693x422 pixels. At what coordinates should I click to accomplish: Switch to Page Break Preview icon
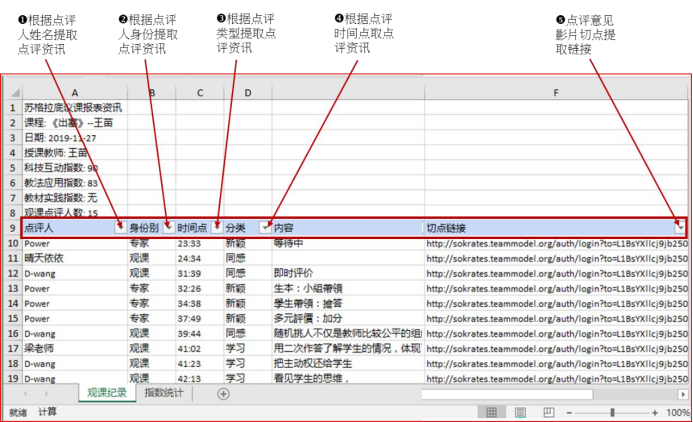pos(549,412)
